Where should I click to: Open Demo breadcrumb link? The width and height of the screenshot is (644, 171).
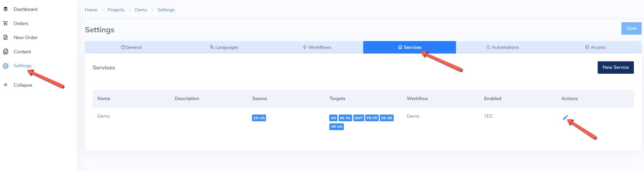tap(141, 10)
